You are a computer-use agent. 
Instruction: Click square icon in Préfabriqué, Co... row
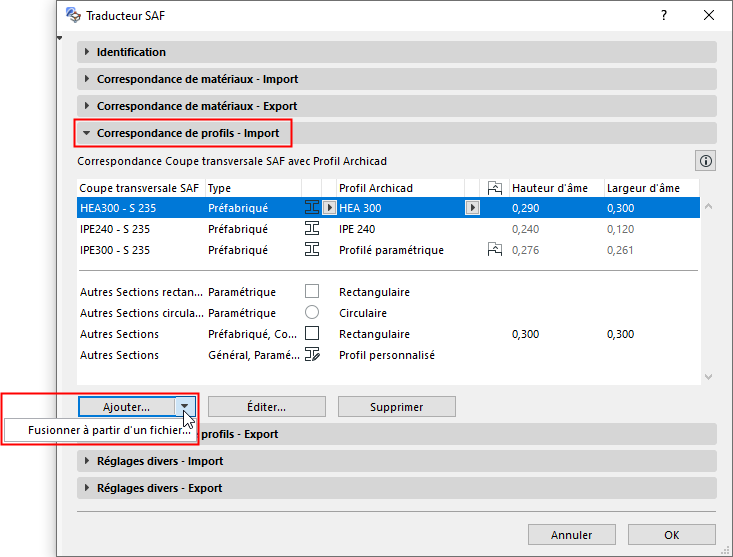coord(312,333)
